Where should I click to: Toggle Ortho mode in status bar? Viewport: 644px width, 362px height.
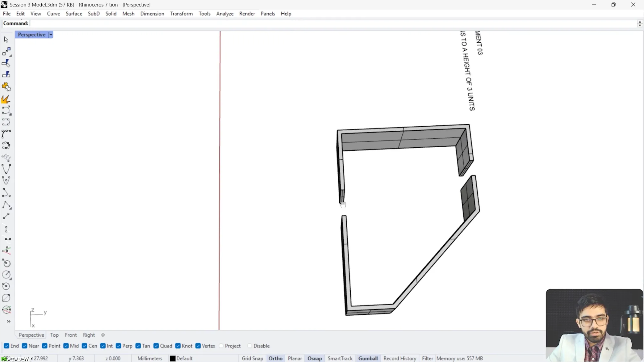coord(275,358)
